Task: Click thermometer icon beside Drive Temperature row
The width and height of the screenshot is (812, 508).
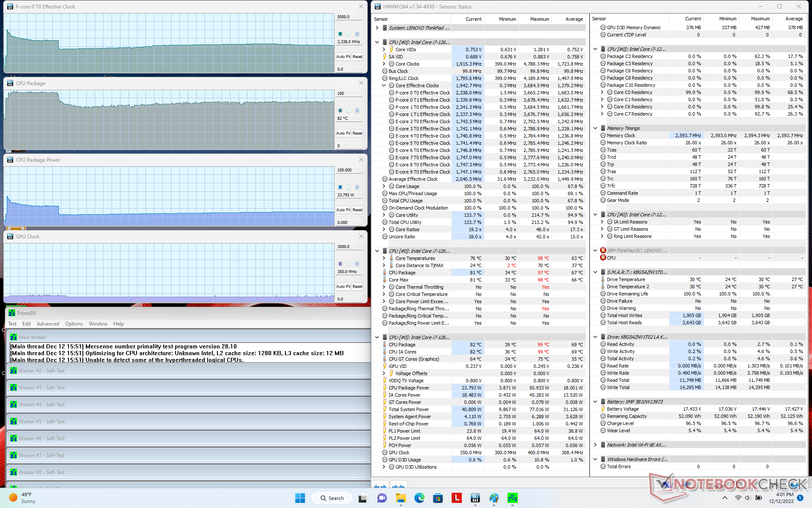Action: pyautogui.click(x=603, y=279)
